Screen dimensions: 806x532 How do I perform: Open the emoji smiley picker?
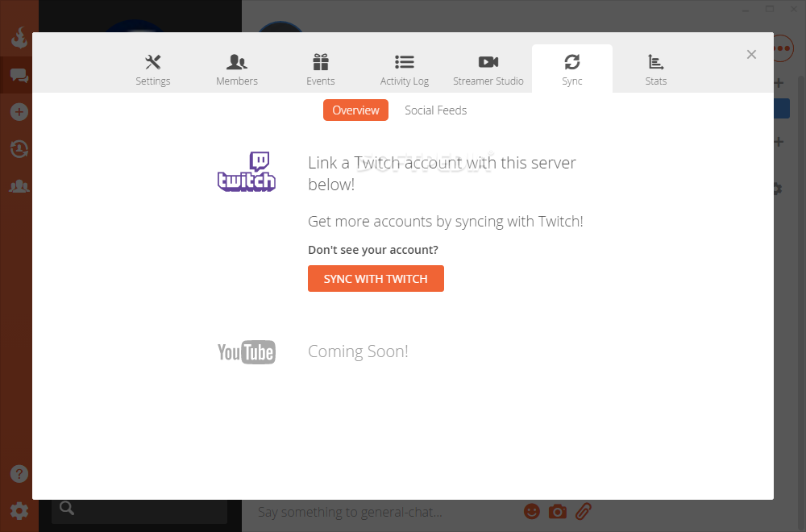pos(532,511)
